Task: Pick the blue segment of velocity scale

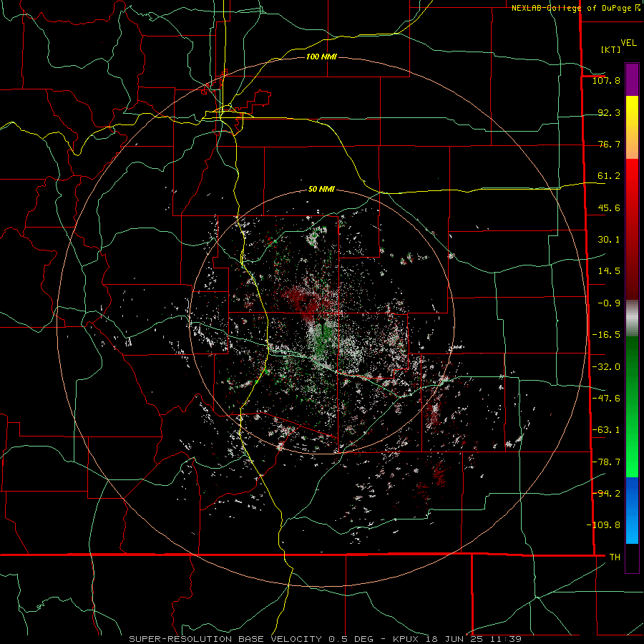Action: [632, 510]
